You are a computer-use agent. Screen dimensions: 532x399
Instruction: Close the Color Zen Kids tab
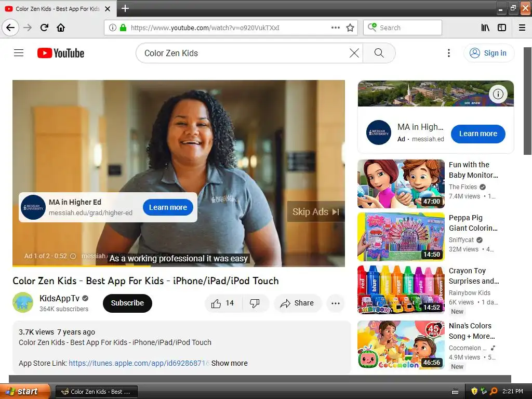(x=108, y=9)
